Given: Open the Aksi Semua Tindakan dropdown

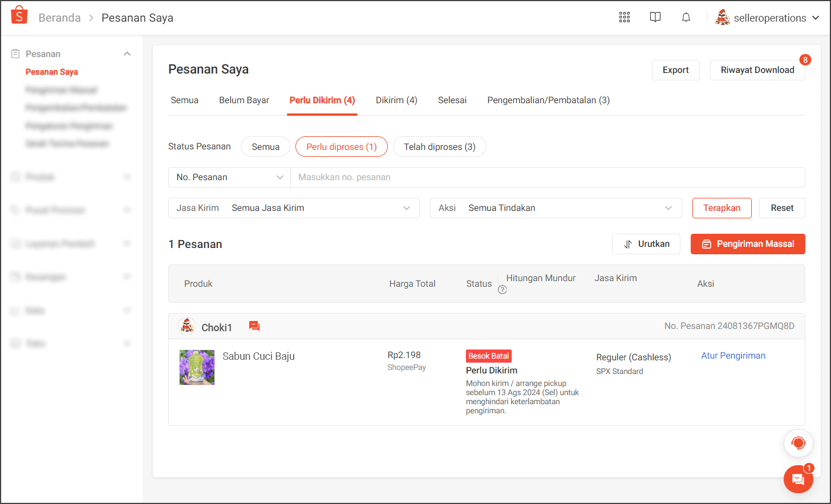Looking at the screenshot, I should (x=556, y=208).
